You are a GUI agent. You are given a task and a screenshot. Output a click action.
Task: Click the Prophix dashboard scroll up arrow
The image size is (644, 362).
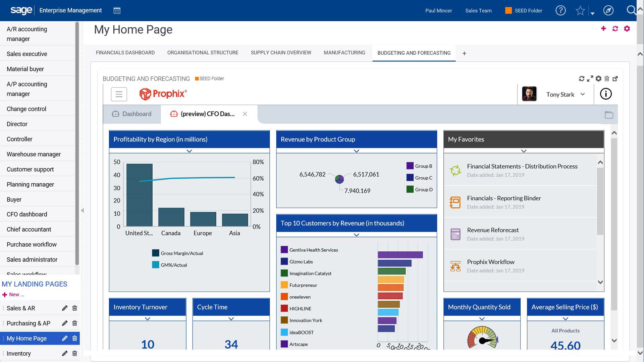click(614, 133)
